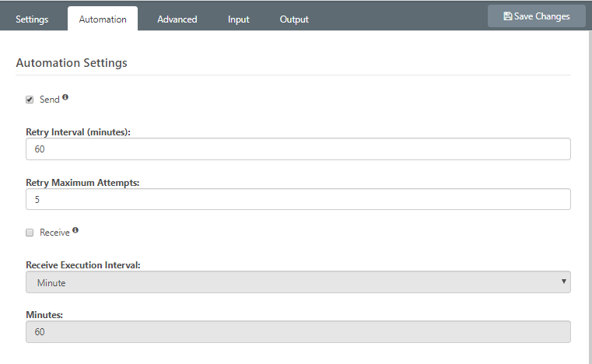Open the Advanced tab
The width and height of the screenshot is (592, 364).
(177, 19)
